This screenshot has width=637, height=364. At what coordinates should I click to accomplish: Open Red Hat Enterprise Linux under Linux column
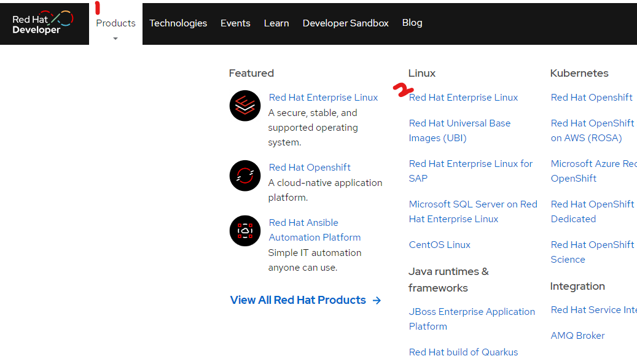click(x=463, y=98)
